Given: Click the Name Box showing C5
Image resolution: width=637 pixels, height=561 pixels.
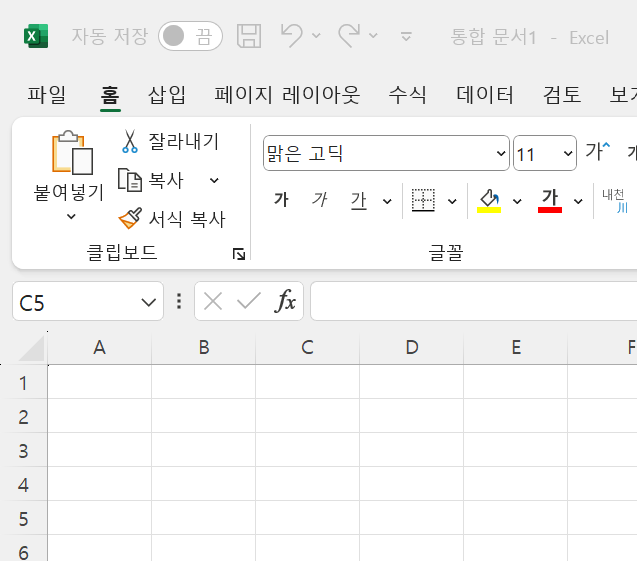Looking at the screenshot, I should tap(88, 301).
